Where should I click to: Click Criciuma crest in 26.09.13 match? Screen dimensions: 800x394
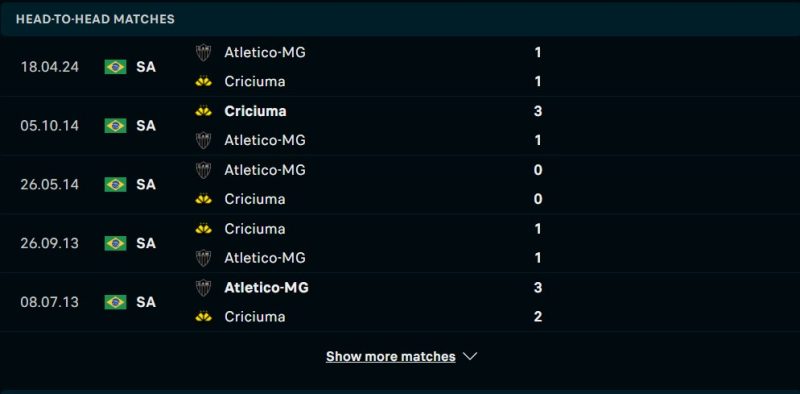point(203,229)
